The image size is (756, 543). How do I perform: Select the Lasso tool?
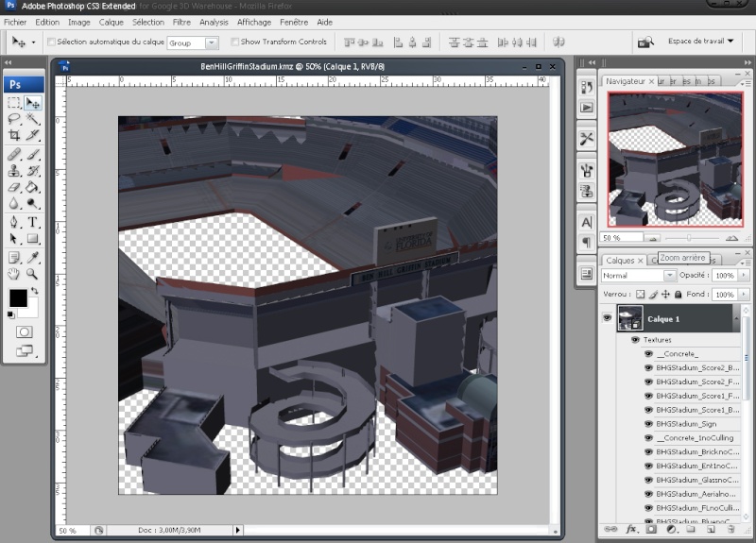tap(14, 119)
